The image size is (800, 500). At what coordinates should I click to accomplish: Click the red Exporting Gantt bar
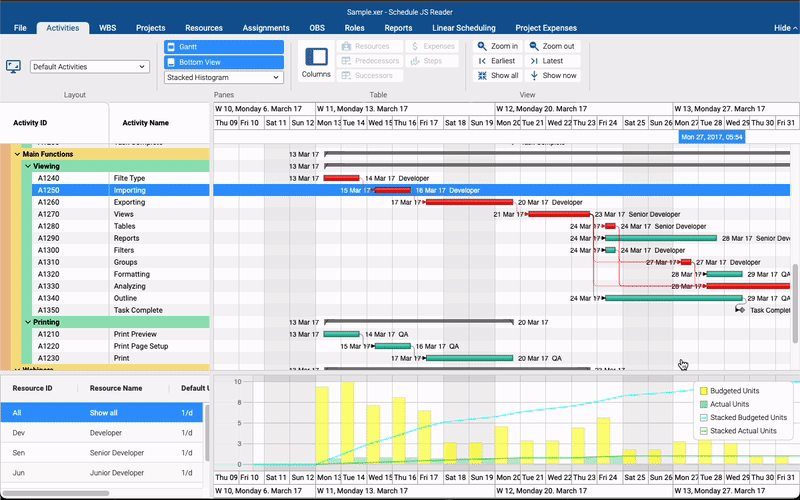(x=470, y=202)
